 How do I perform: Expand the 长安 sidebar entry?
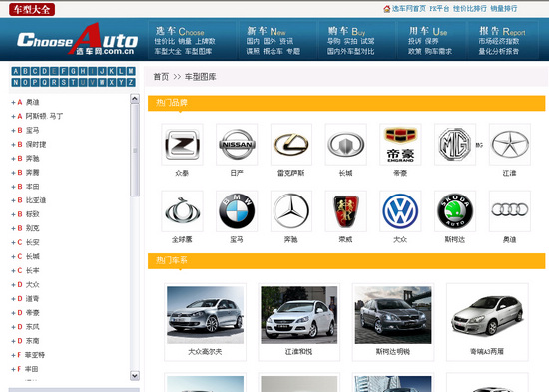pos(13,242)
